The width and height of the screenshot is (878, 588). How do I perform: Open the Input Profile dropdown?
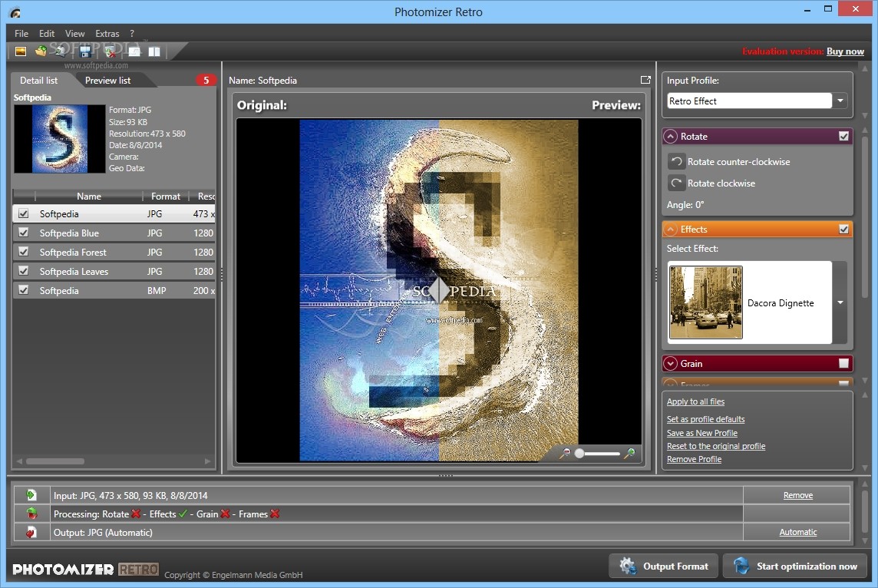tap(840, 101)
